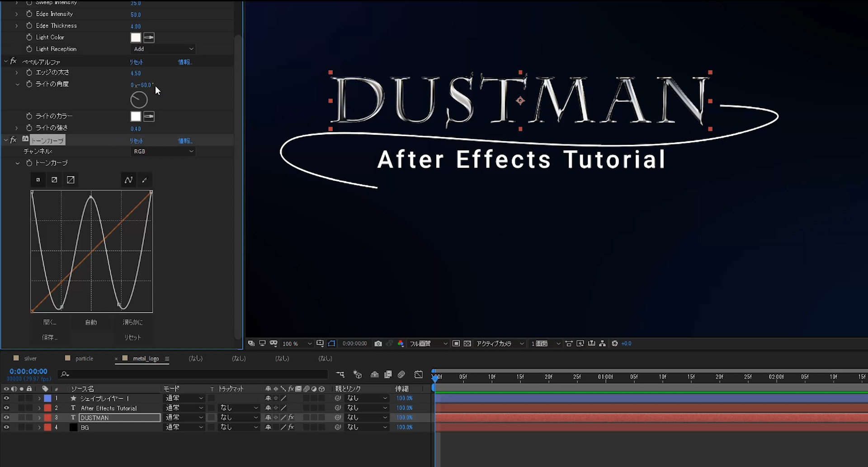Switch to the silver composition tab
This screenshot has height=467, width=868.
point(30,358)
